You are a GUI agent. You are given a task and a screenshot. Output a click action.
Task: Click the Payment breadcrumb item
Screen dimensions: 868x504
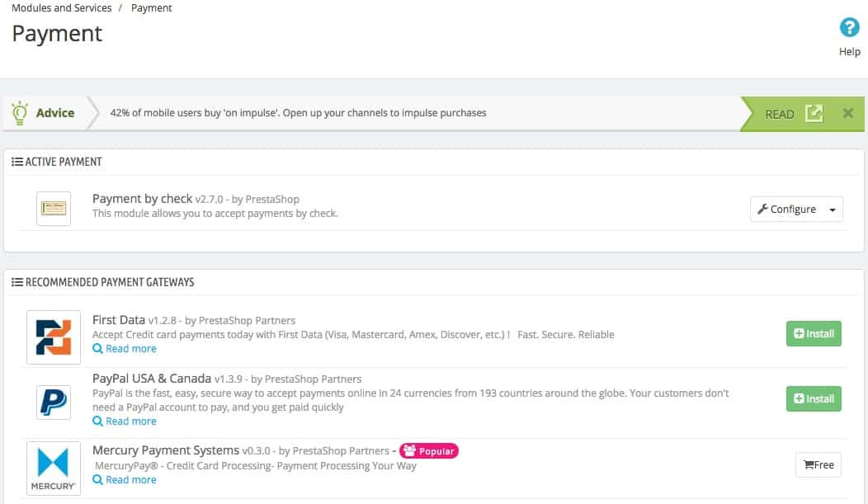tap(151, 7)
